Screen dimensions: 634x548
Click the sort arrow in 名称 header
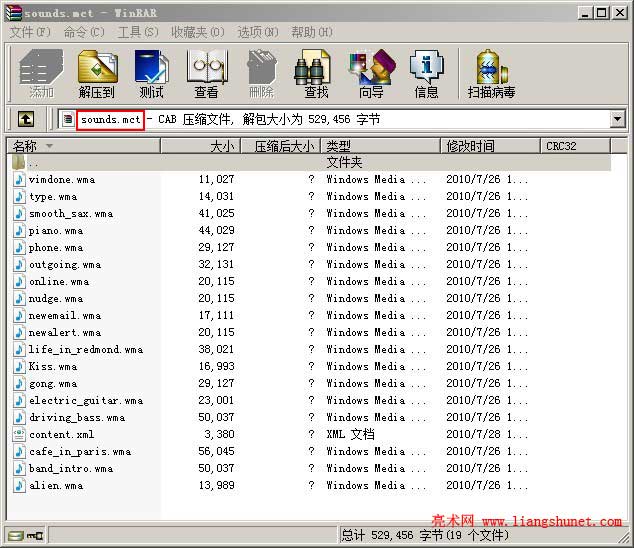[x=49, y=146]
